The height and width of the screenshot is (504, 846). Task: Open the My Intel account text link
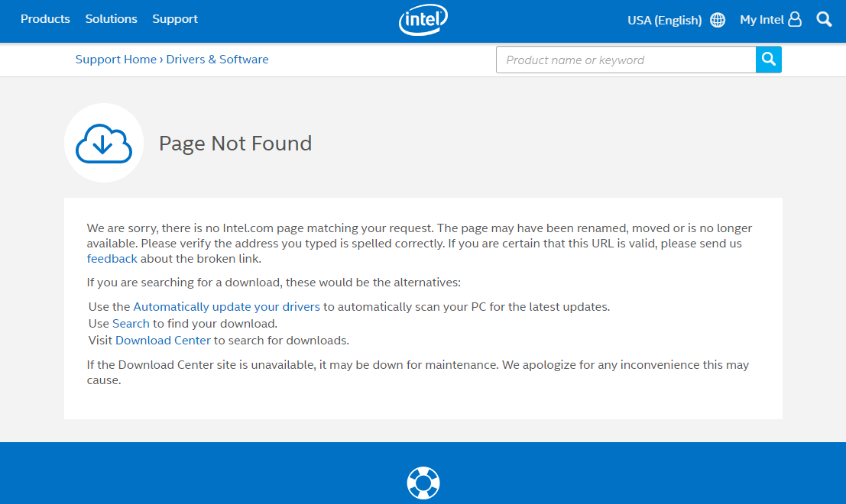(x=761, y=20)
